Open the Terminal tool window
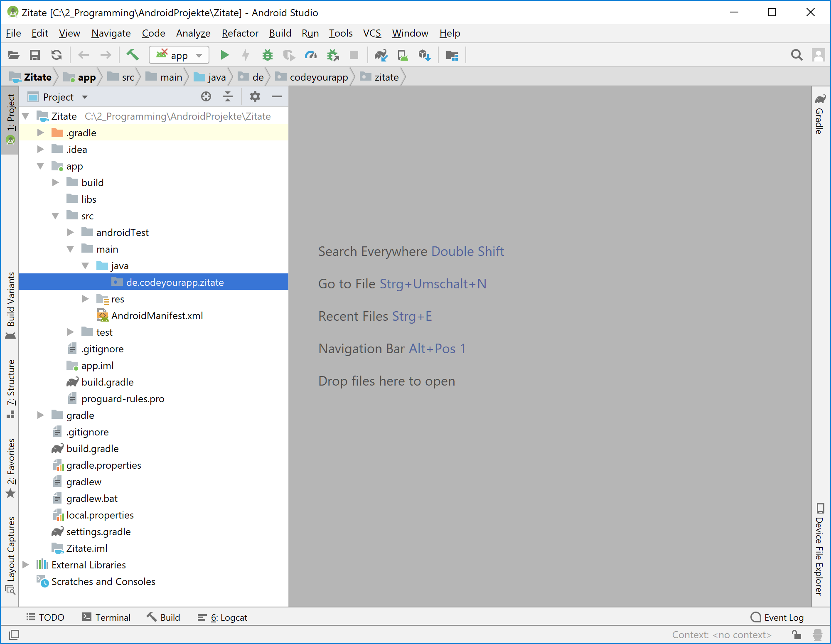The width and height of the screenshot is (831, 644). point(106,617)
